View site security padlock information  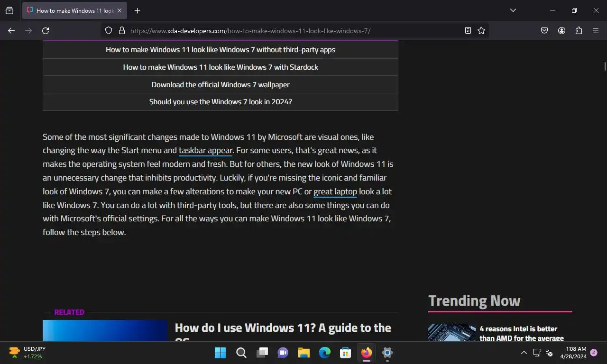[x=122, y=31]
